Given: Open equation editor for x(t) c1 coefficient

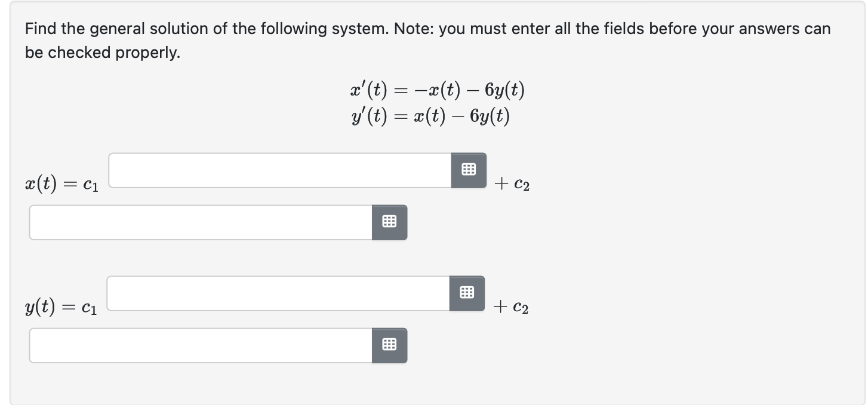Looking at the screenshot, I should point(469,170).
